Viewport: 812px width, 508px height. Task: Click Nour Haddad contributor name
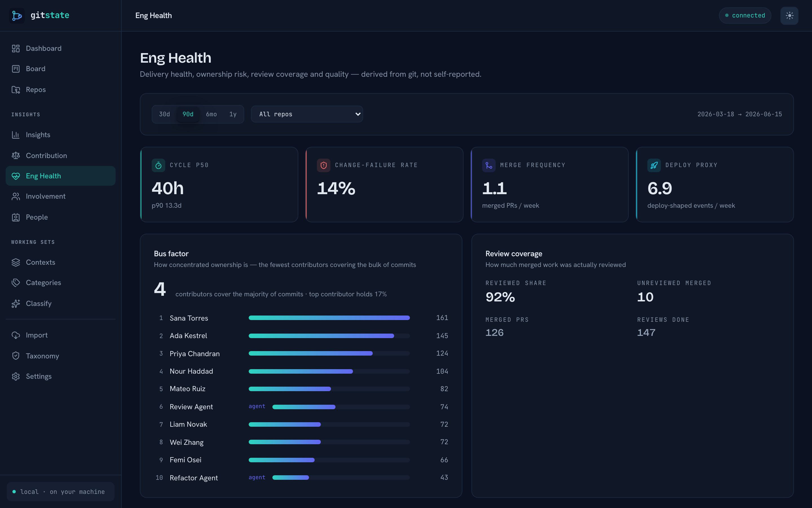(x=191, y=371)
